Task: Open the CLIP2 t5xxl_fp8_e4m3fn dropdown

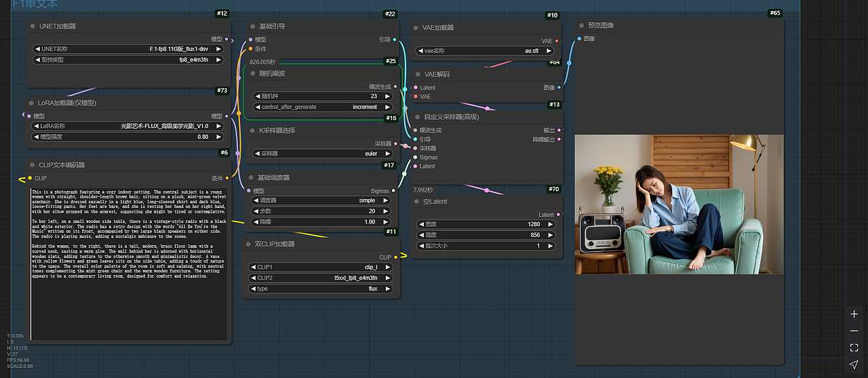Action: point(321,278)
